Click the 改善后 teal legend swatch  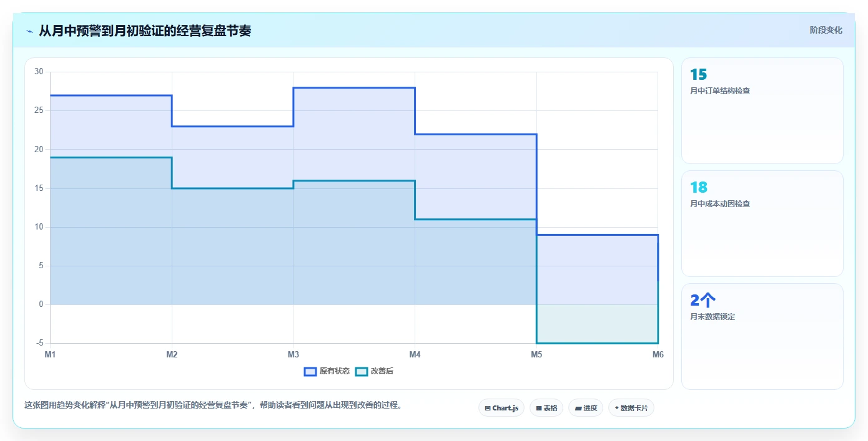362,371
